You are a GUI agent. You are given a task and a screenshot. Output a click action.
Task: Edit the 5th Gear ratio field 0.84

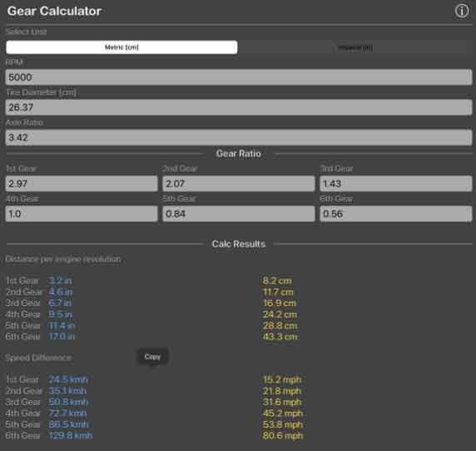point(239,214)
